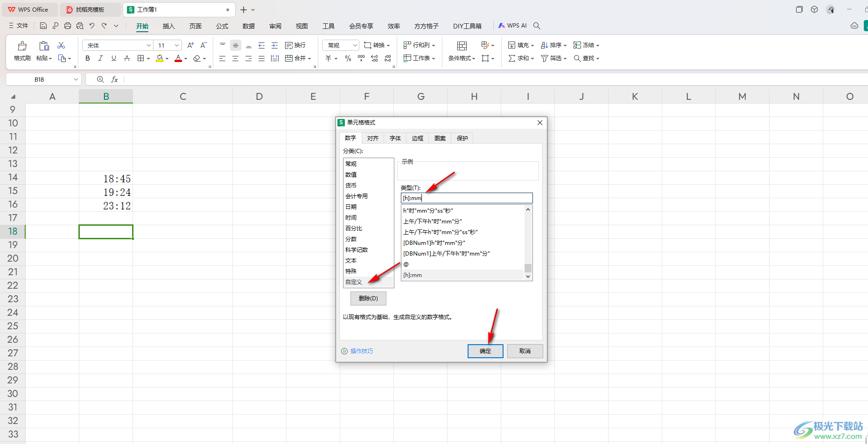868x444 pixels.
Task: Click the Strikethrough icon
Action: (127, 58)
